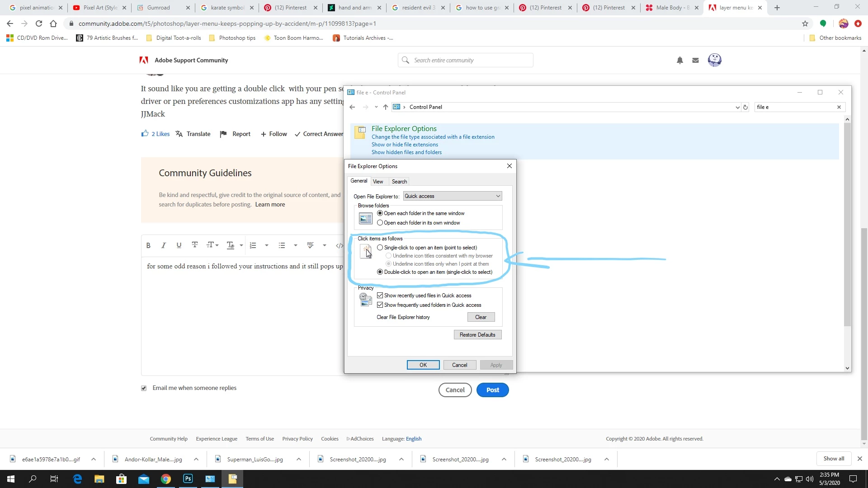Expand the Control Panel address bar dropdown
The height and width of the screenshot is (488, 868).
pyautogui.click(x=737, y=107)
